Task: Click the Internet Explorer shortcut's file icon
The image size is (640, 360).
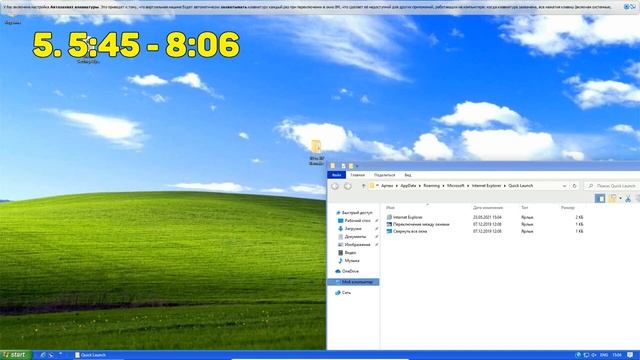Action: [x=389, y=217]
